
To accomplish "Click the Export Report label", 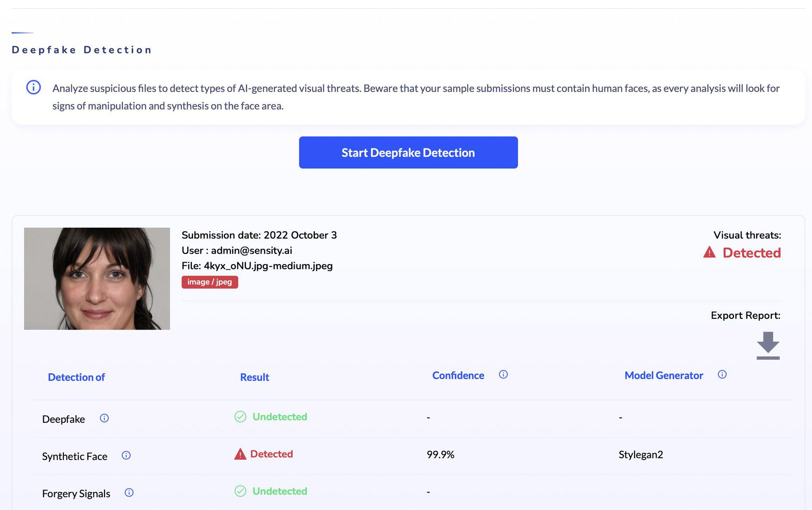I will coord(745,315).
